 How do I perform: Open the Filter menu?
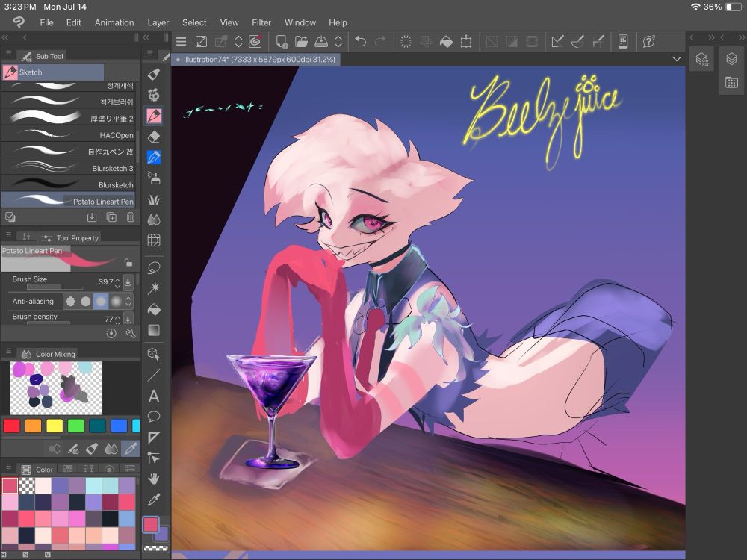click(x=261, y=22)
